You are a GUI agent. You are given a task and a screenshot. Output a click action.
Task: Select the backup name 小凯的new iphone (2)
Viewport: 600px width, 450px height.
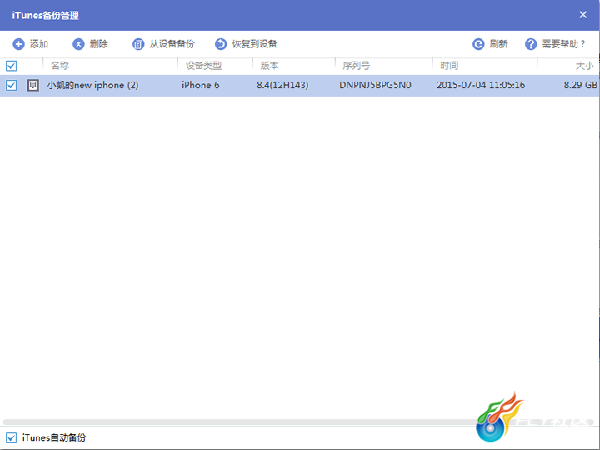click(x=93, y=85)
